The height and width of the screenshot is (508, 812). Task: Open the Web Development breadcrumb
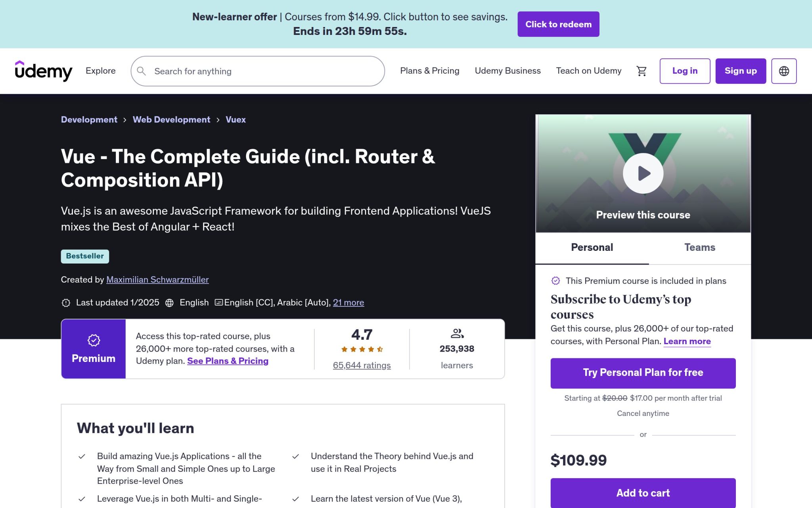172,119
